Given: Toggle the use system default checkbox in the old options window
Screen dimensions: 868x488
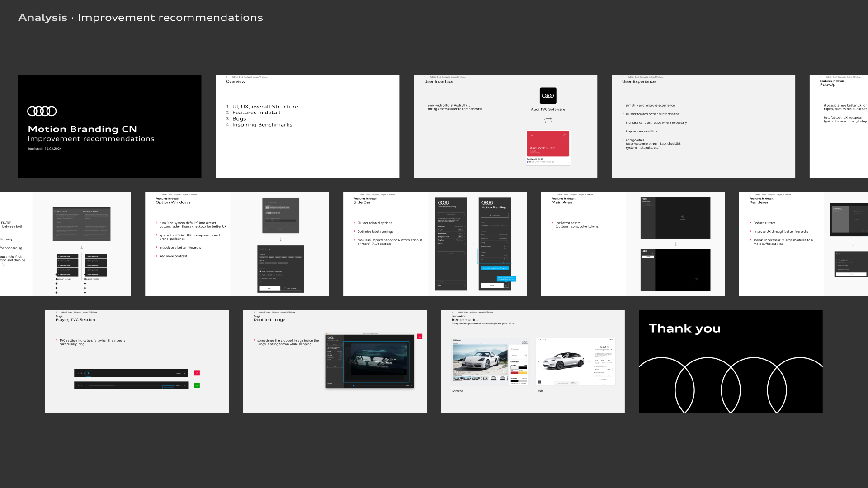Looking at the screenshot, I should click(266, 202).
